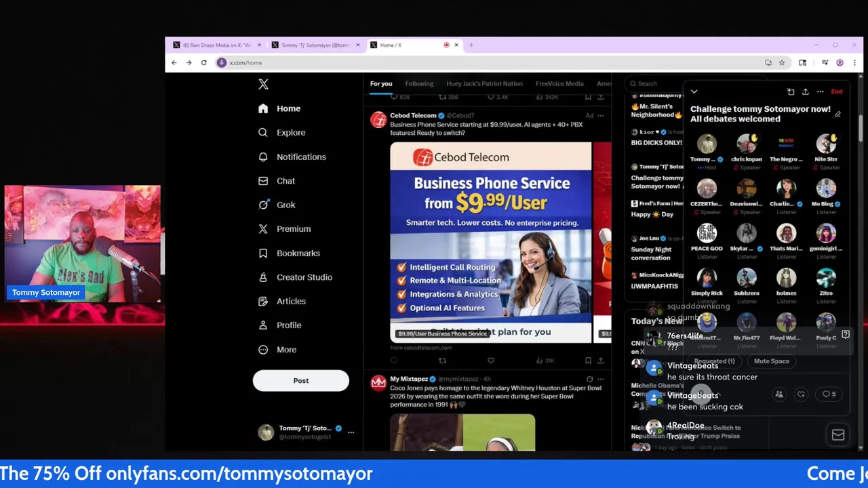Select listener Mo Bing's avatar

pos(826,188)
